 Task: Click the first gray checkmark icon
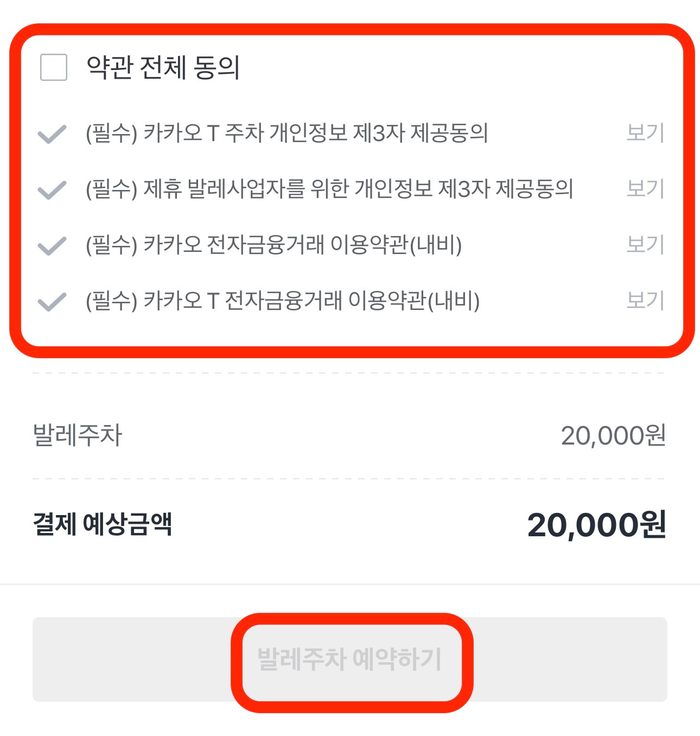coord(50,135)
